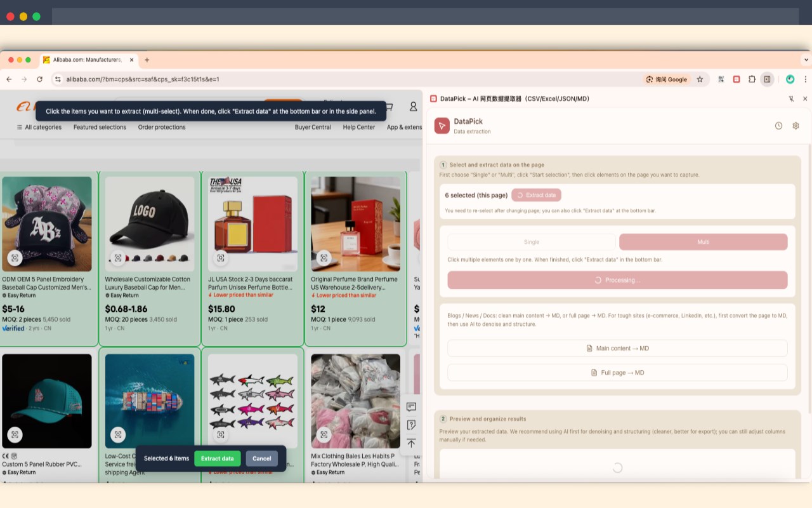
Task: Image-search the cargo ship freight listing
Action: point(118,435)
